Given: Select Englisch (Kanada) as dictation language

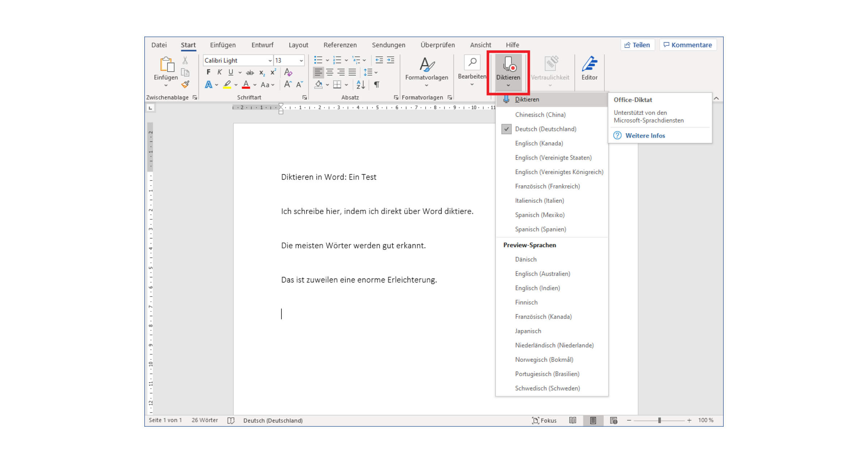Looking at the screenshot, I should (539, 143).
